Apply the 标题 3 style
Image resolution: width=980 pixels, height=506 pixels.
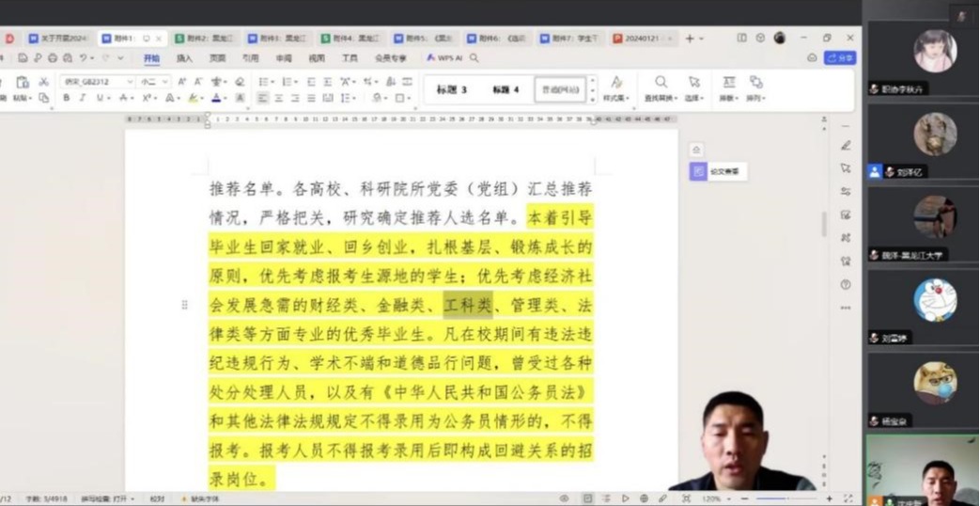[x=452, y=89]
